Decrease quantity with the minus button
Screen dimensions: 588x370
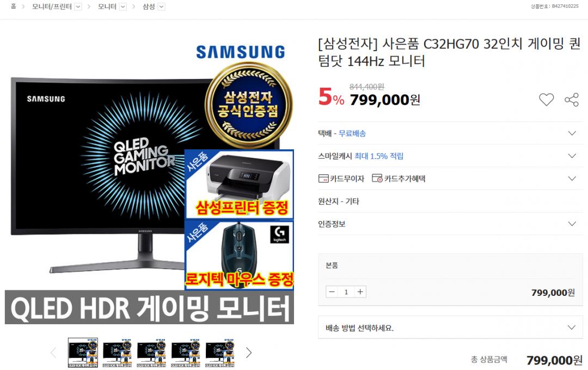332,292
